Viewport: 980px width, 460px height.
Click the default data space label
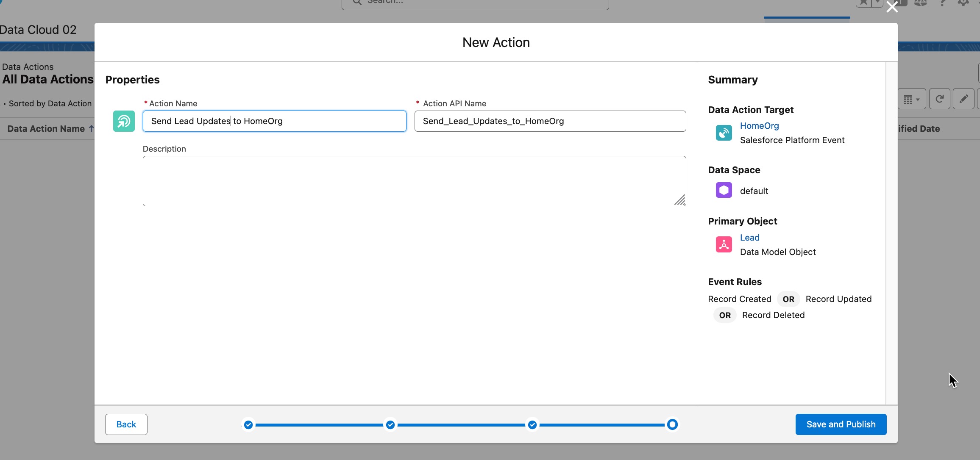coord(754,191)
